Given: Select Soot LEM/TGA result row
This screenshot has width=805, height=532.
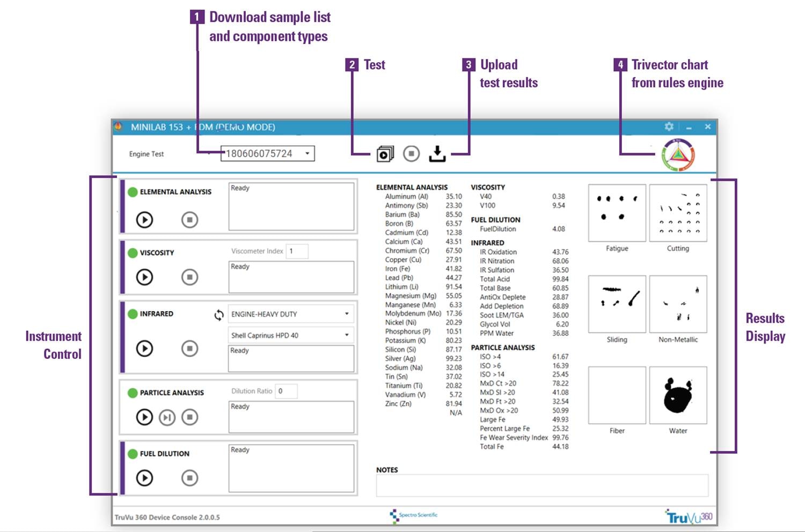Looking at the screenshot, I should 524,315.
